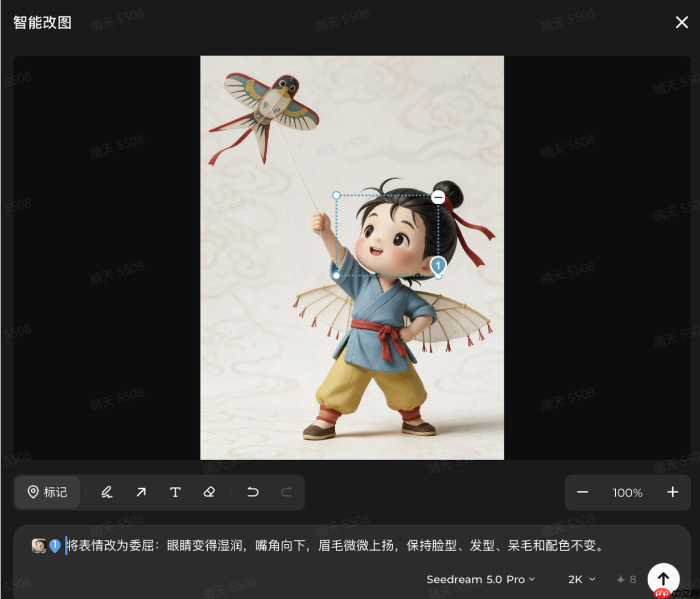Click the top-left selection box handle
This screenshot has height=599, width=700.
point(336,195)
